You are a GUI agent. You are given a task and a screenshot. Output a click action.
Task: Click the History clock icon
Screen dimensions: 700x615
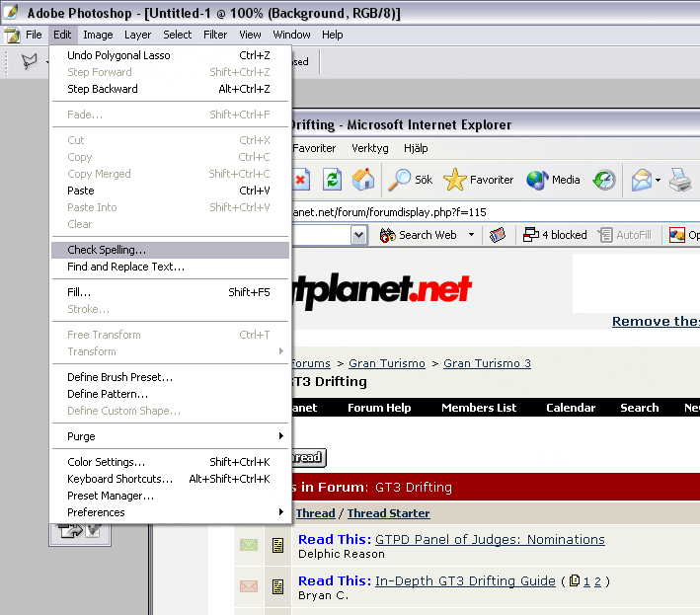(x=604, y=180)
